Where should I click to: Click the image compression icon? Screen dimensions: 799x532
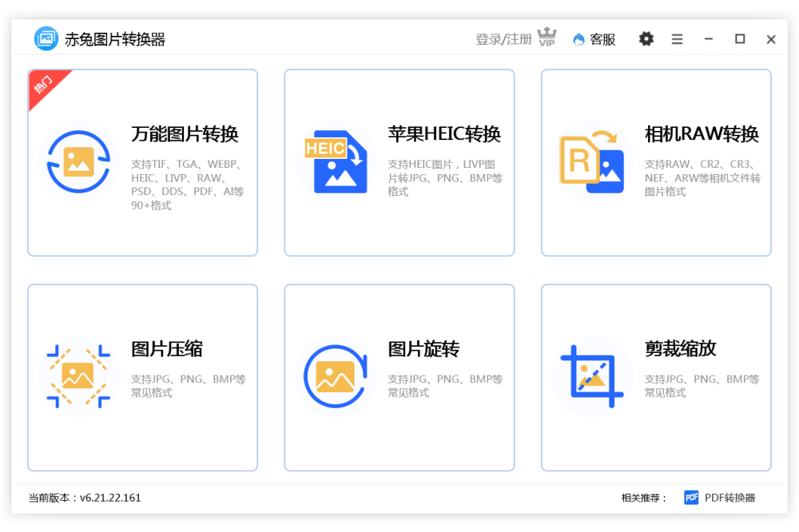click(78, 376)
